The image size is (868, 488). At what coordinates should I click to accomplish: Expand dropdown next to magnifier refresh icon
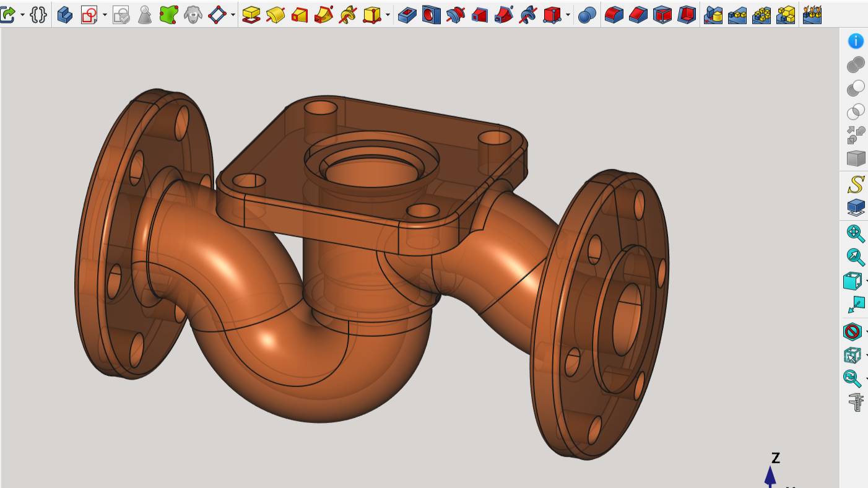(x=866, y=379)
